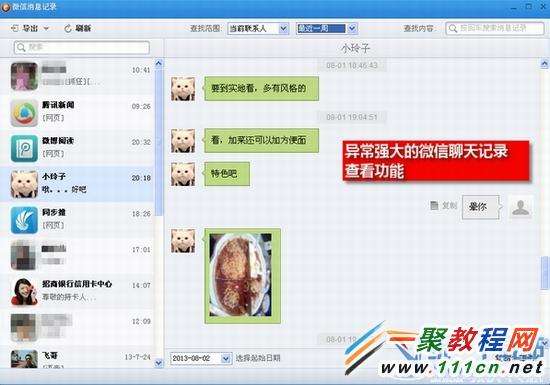
Task: Click the 08-01 19:04:51 timestamp
Action: click(x=352, y=117)
